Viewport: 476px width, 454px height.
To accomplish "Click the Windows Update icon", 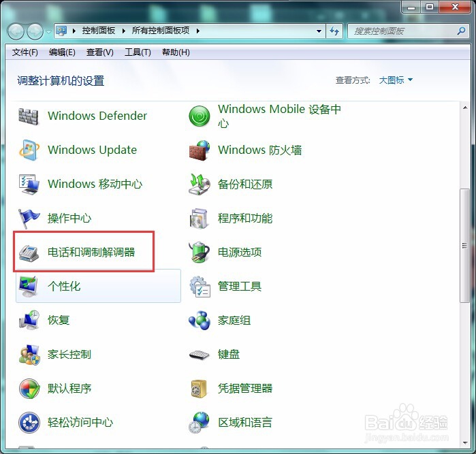I will [29, 150].
